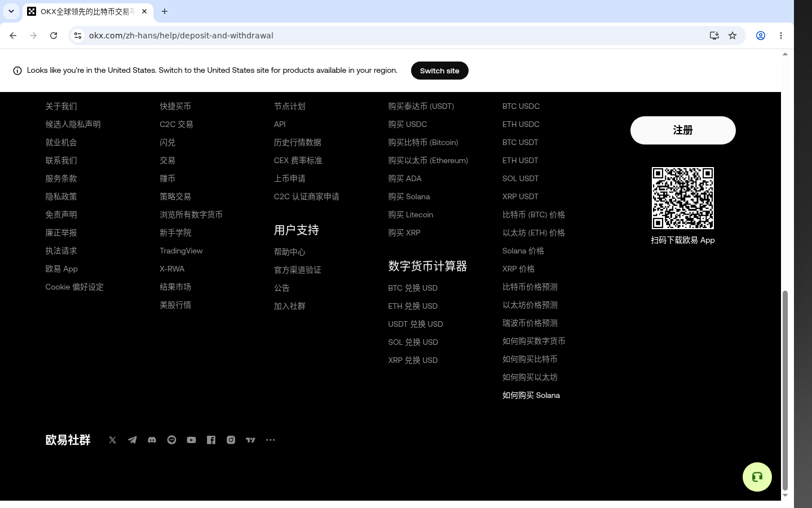Open the 瑞波币价格预测 link

point(530,323)
